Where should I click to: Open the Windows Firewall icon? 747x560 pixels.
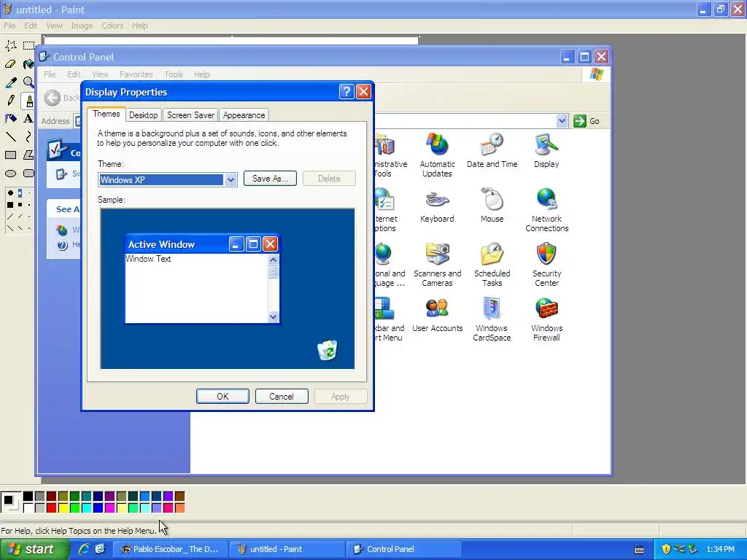tap(546, 319)
